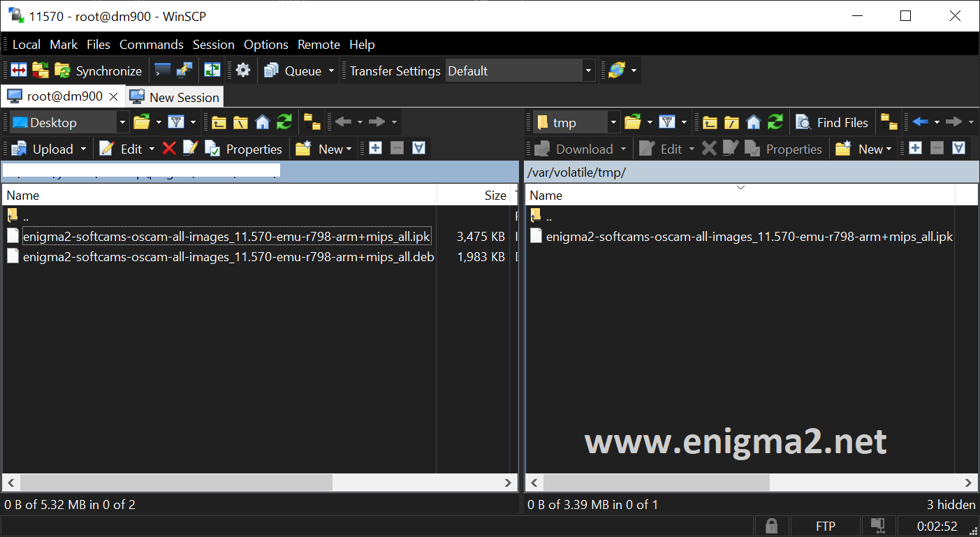
Task: Open Preferences gear icon
Action: coord(242,71)
